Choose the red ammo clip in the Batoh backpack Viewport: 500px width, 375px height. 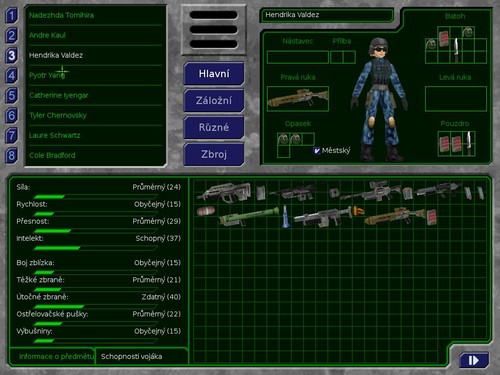point(444,38)
